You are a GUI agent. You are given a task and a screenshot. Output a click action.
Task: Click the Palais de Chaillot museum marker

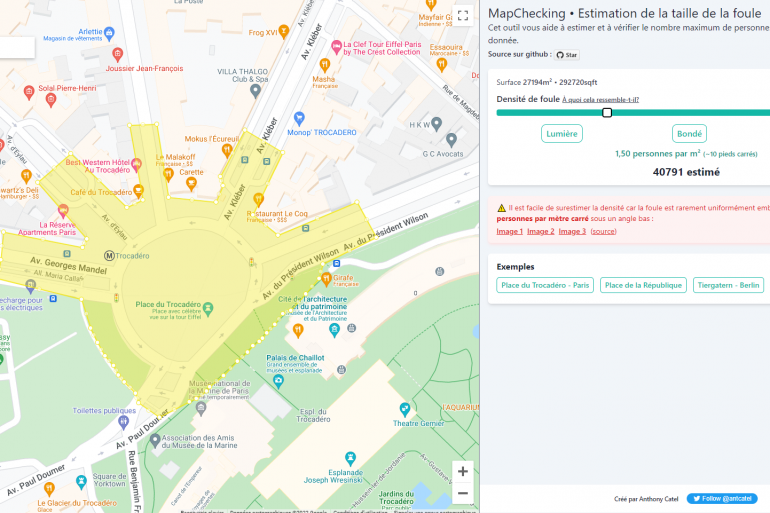[x=342, y=369]
